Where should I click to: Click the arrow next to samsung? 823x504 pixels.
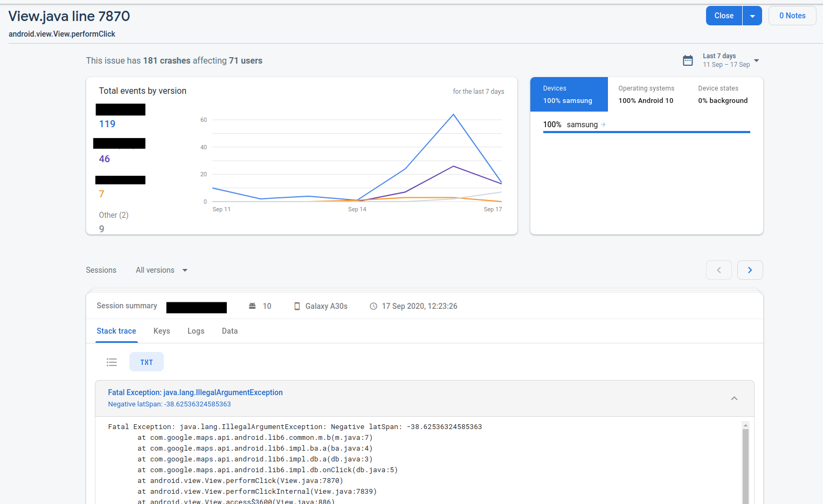(x=603, y=125)
